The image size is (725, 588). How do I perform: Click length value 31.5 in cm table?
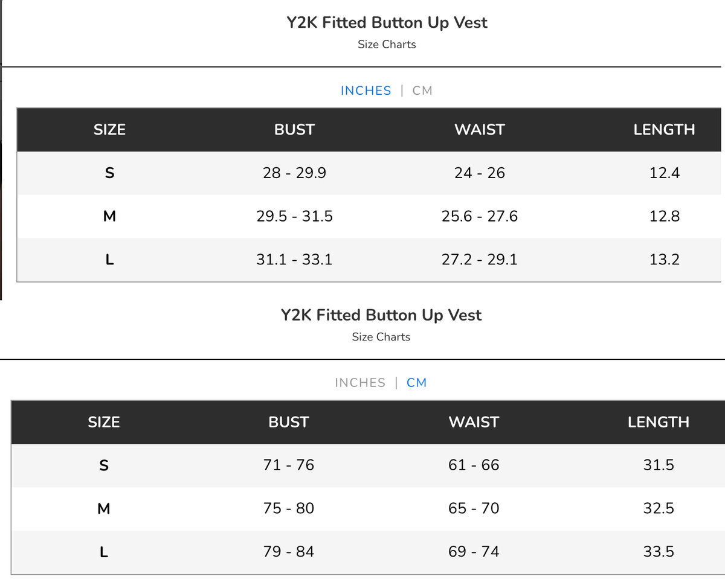click(x=659, y=465)
